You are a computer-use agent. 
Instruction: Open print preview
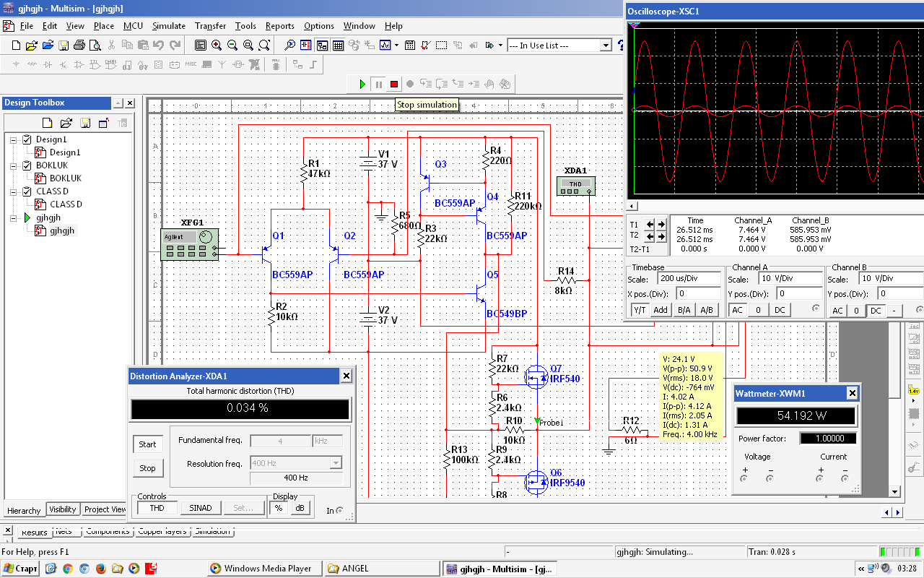(95, 45)
